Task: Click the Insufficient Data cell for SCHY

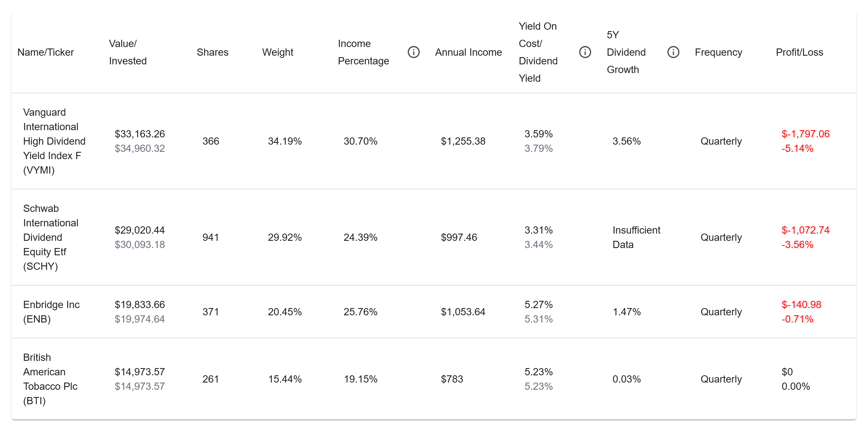Action: (636, 237)
